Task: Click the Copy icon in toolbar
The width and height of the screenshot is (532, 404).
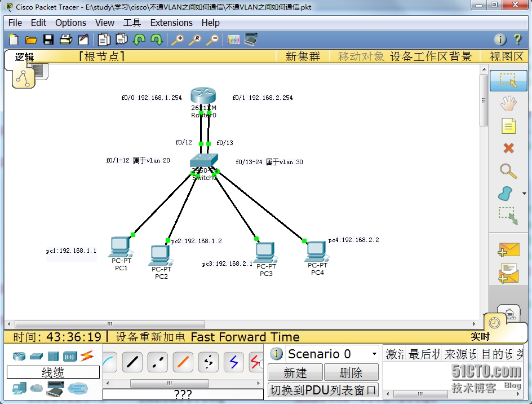Action: [x=104, y=39]
